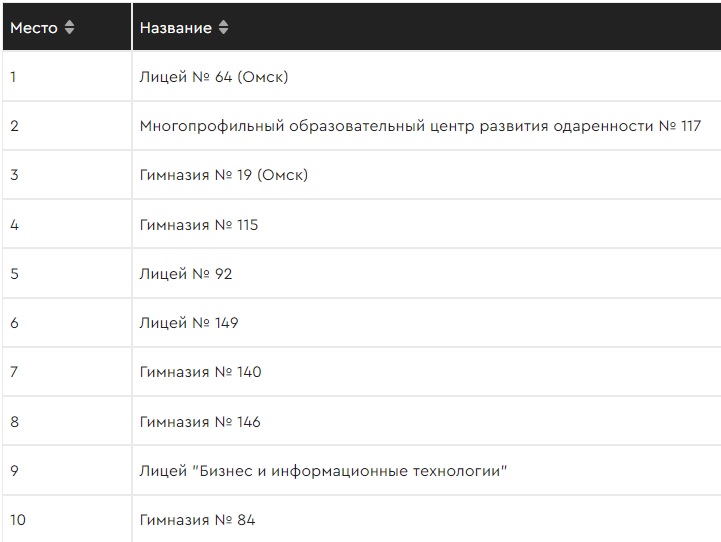The width and height of the screenshot is (721, 542).
Task: Click the rank 7 cell
Action: (x=14, y=372)
